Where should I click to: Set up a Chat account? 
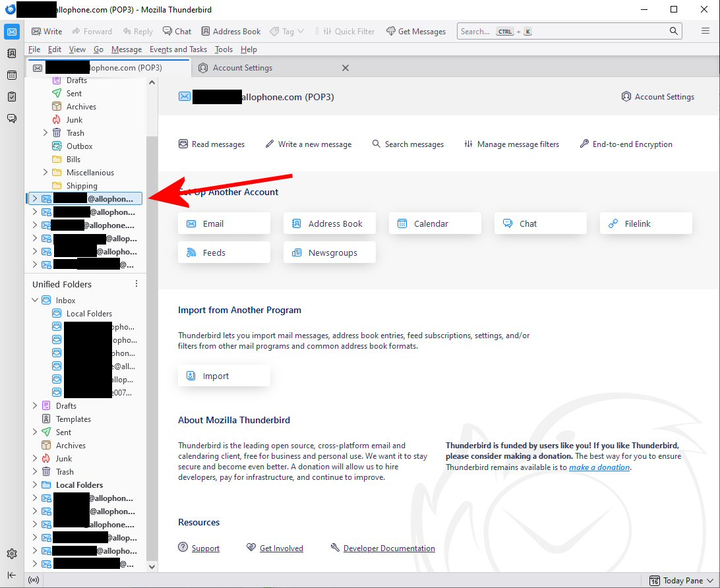pyautogui.click(x=541, y=223)
